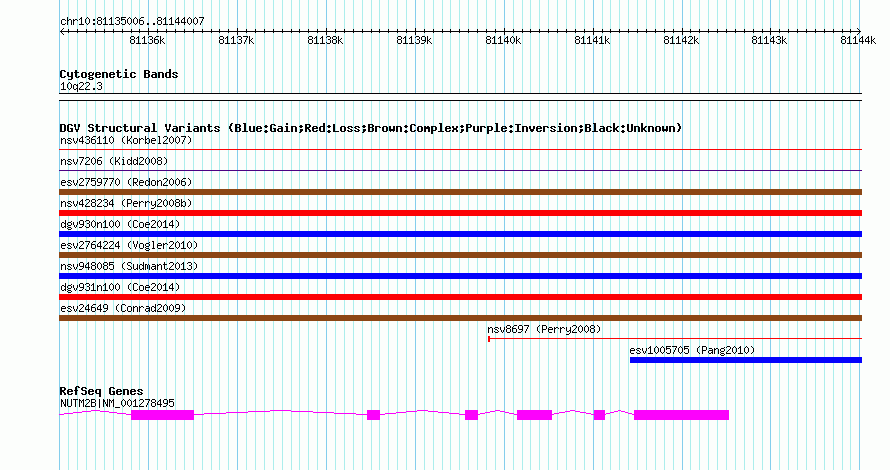Select the dgv931n100 (Coe2014) label
The image size is (890, 470).
coord(120,287)
